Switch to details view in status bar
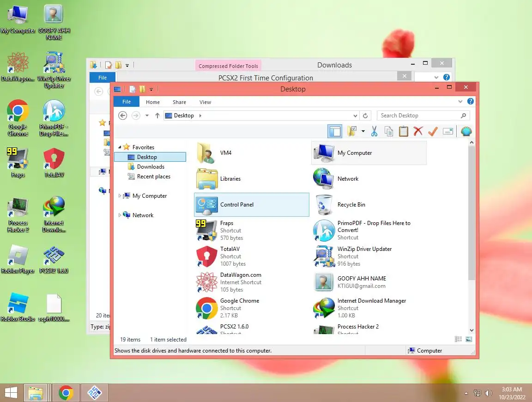This screenshot has height=402, width=532. point(458,339)
